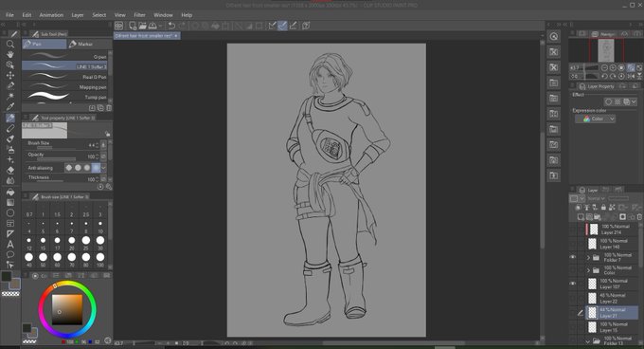644x349 pixels.
Task: Click the New document icon in command bar
Action: (x=133, y=26)
